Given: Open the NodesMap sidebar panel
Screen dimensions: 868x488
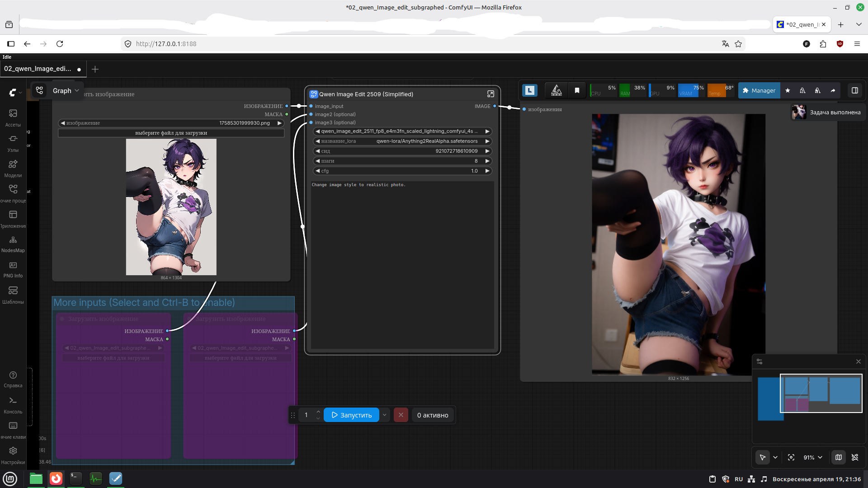Looking at the screenshot, I should [x=13, y=244].
